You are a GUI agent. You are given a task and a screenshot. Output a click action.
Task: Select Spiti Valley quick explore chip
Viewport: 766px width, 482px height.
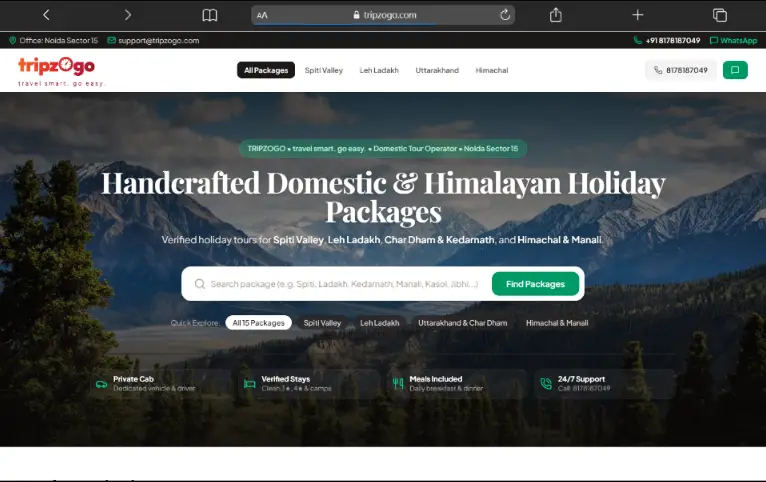[322, 323]
